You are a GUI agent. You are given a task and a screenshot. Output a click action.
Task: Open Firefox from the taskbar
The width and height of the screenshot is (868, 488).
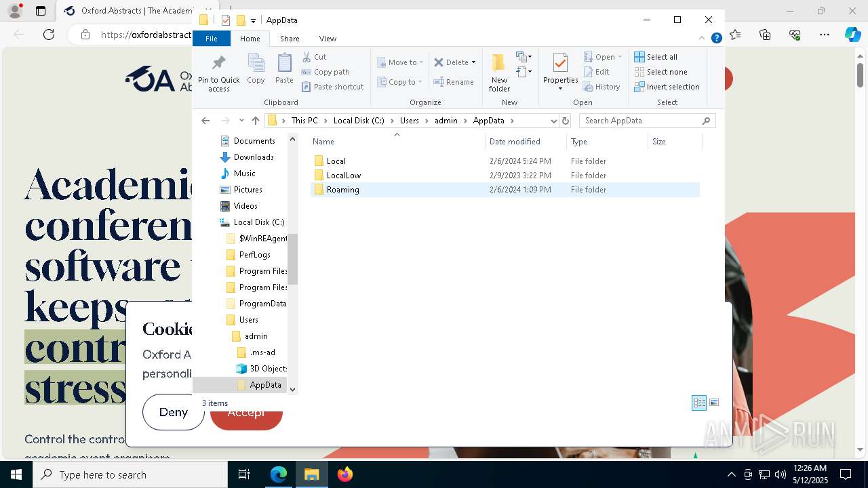click(x=344, y=474)
